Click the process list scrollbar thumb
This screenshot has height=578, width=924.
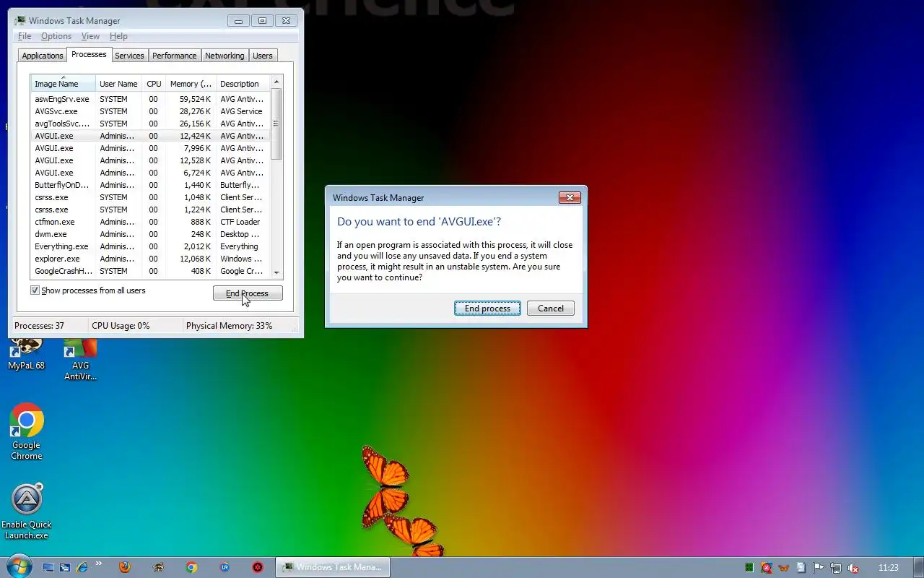pyautogui.click(x=276, y=124)
